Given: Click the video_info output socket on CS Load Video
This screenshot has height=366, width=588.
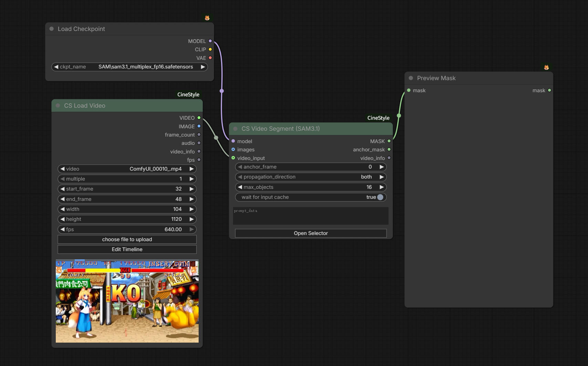Looking at the screenshot, I should point(199,151).
